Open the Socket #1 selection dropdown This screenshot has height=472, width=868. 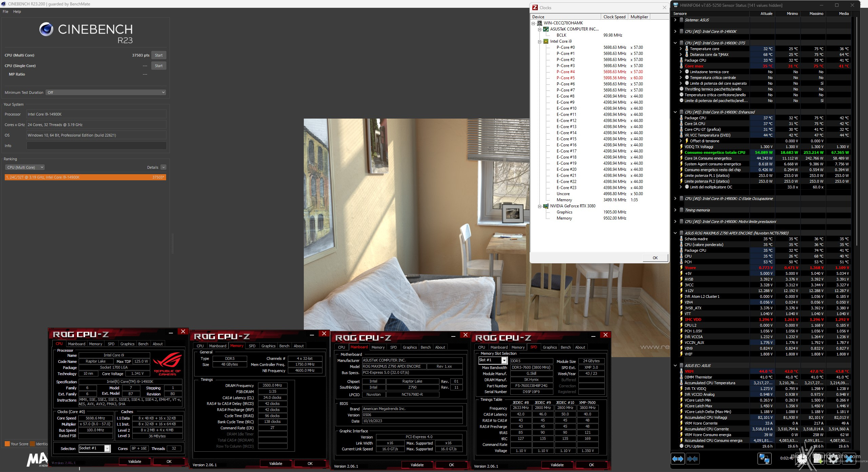pyautogui.click(x=95, y=448)
